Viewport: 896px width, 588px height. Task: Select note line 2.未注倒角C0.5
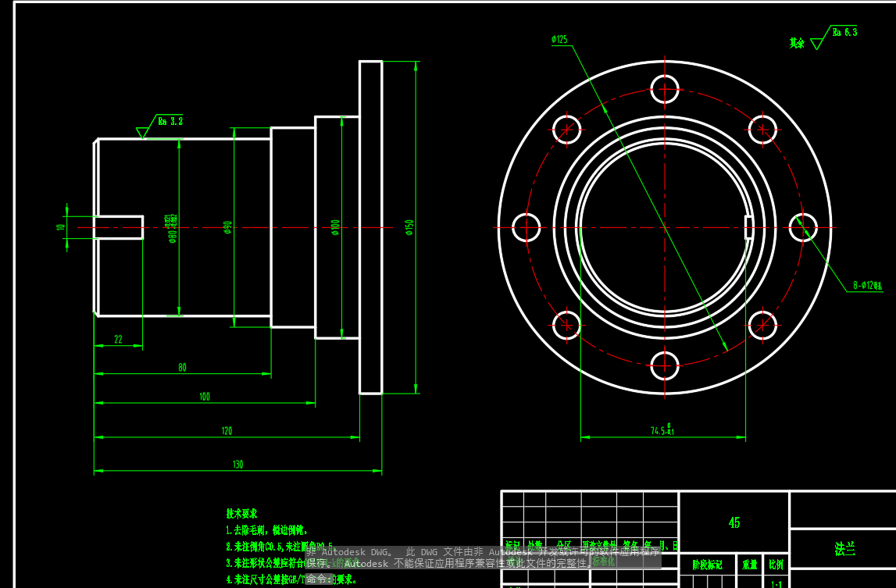click(280, 547)
